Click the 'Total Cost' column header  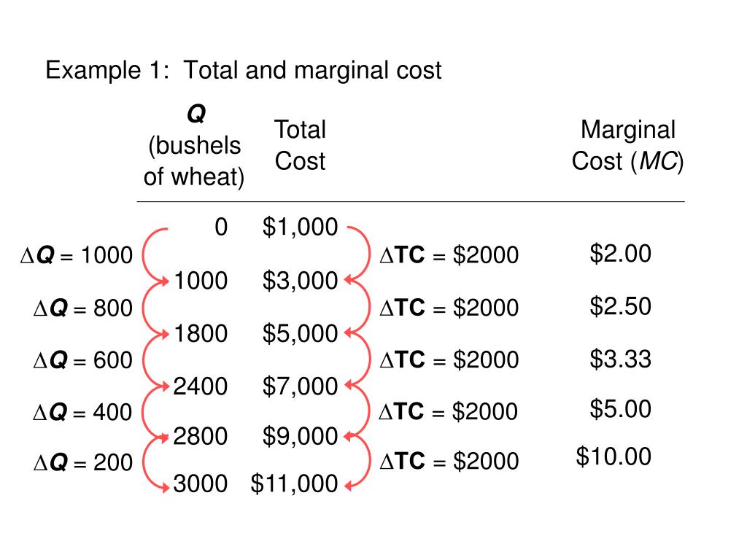tap(300, 145)
